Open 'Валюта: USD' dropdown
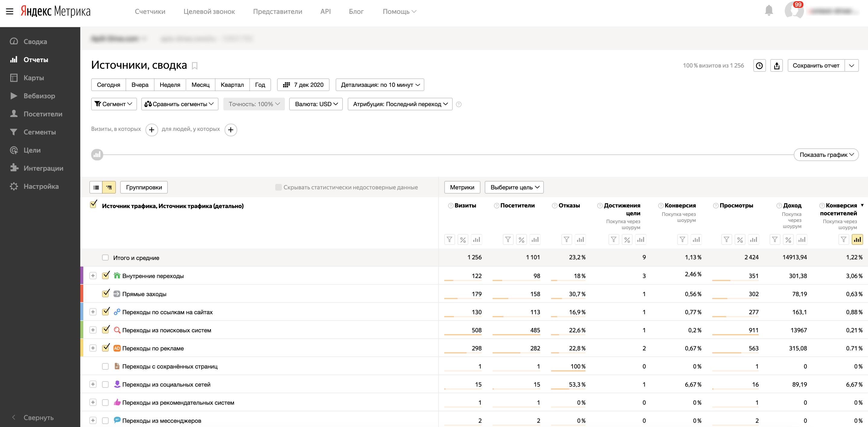Screen dimensions: 868x427 click(x=316, y=104)
